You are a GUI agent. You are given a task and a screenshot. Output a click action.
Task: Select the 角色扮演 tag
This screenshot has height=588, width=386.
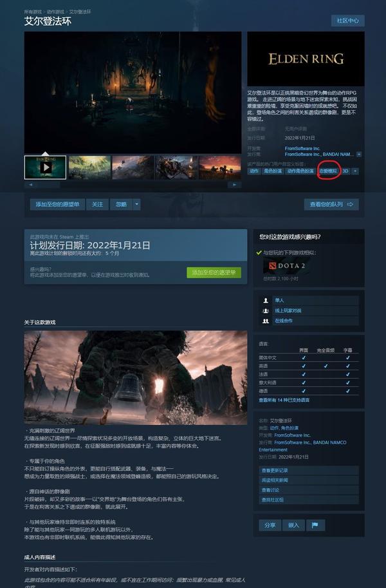[x=273, y=171]
